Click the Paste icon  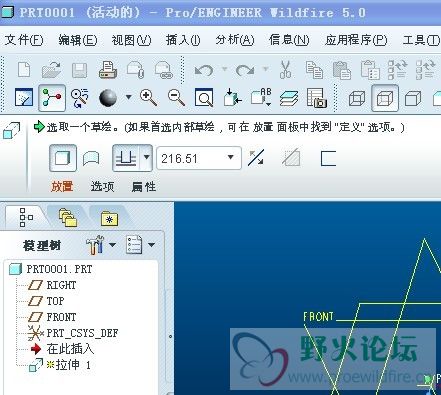pyautogui.click(x=342, y=70)
